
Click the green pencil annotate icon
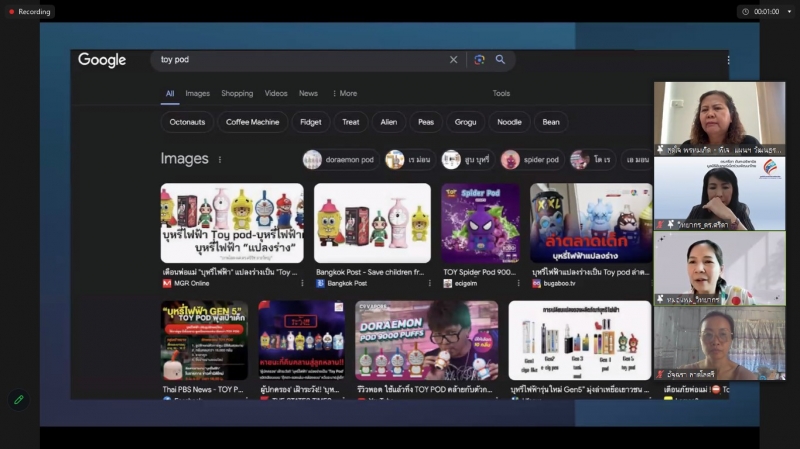19,400
